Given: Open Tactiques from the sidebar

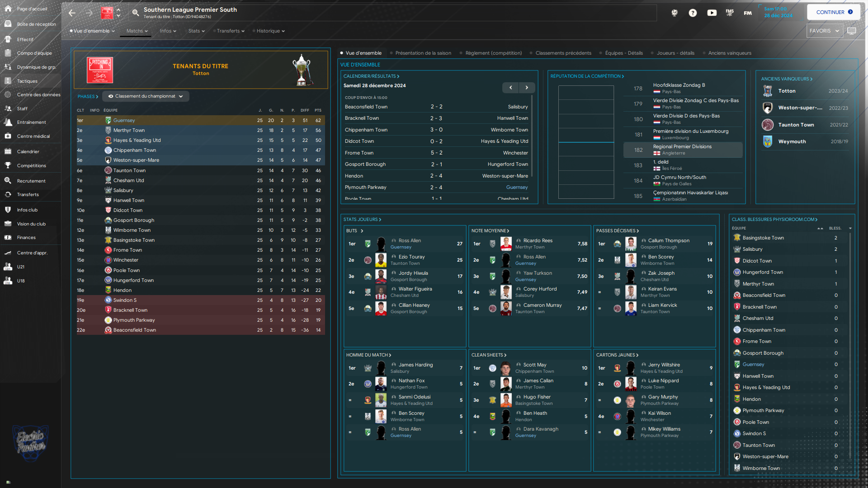Looking at the screenshot, I should (27, 81).
